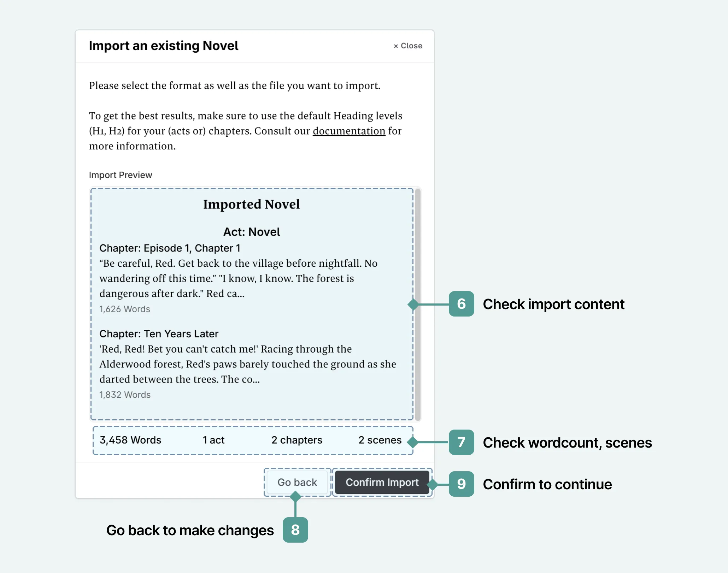Screen dimensions: 728x573
Task: Click the number 8 annotation badge
Action: 295,530
